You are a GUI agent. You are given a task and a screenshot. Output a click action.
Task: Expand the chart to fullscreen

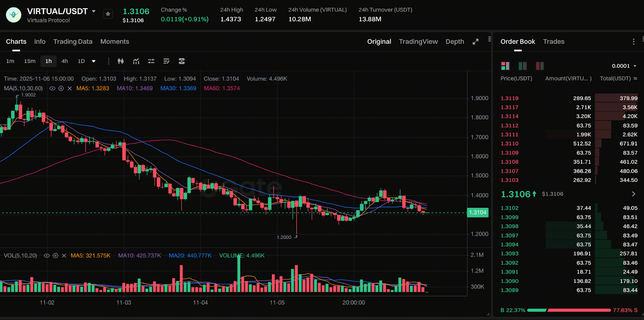475,41
